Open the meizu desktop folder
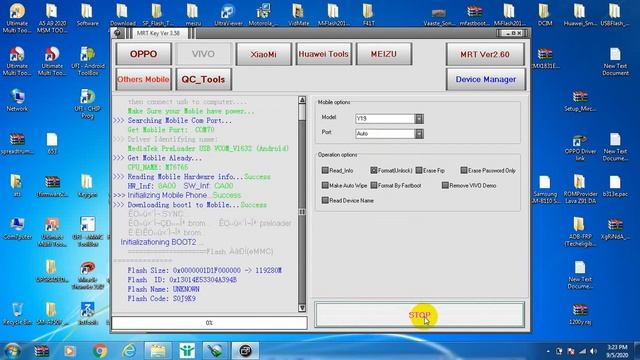The image size is (640, 360). coord(193,16)
